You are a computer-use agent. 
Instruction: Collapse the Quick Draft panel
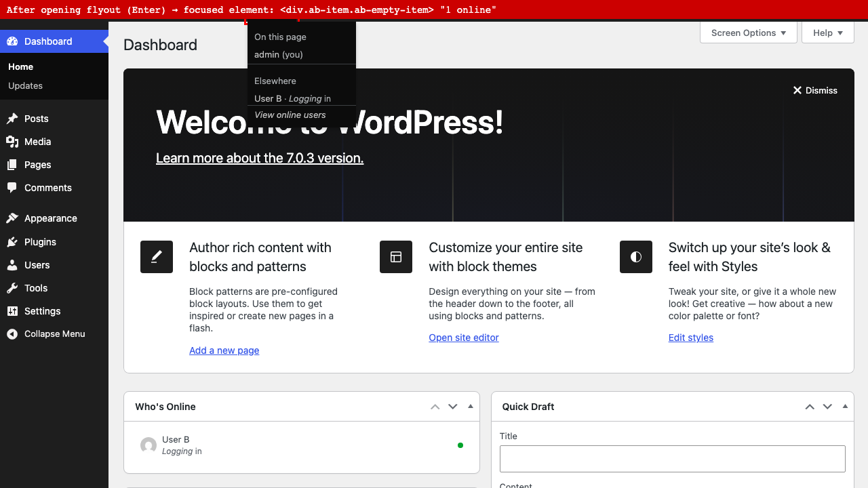(x=845, y=407)
